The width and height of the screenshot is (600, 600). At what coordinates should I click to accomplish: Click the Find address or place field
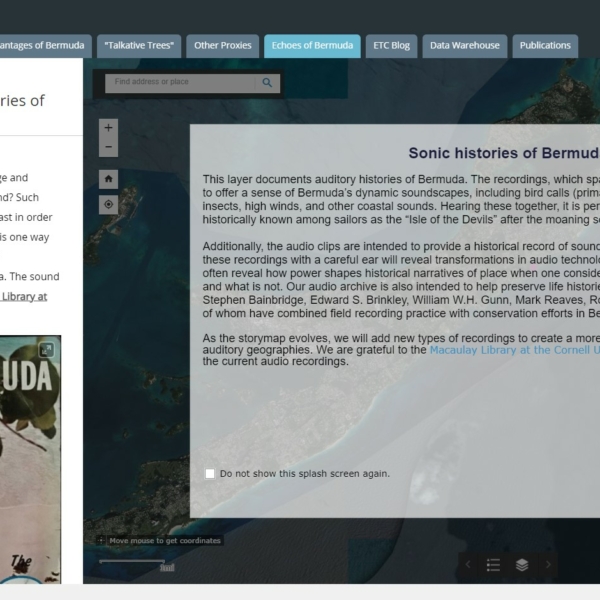tap(180, 83)
